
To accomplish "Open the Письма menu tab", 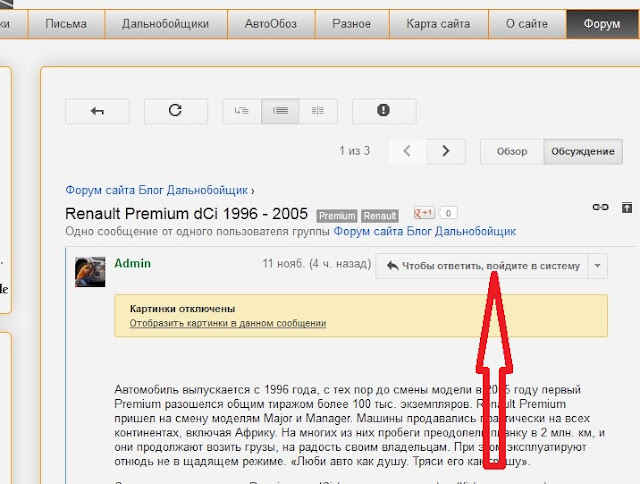I will tap(66, 24).
